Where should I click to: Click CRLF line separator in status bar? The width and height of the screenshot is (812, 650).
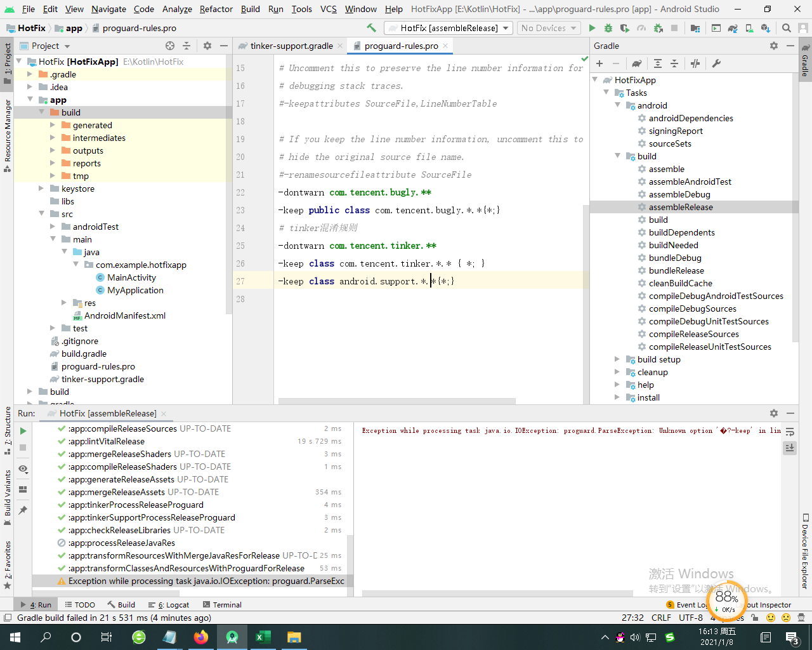tap(661, 618)
